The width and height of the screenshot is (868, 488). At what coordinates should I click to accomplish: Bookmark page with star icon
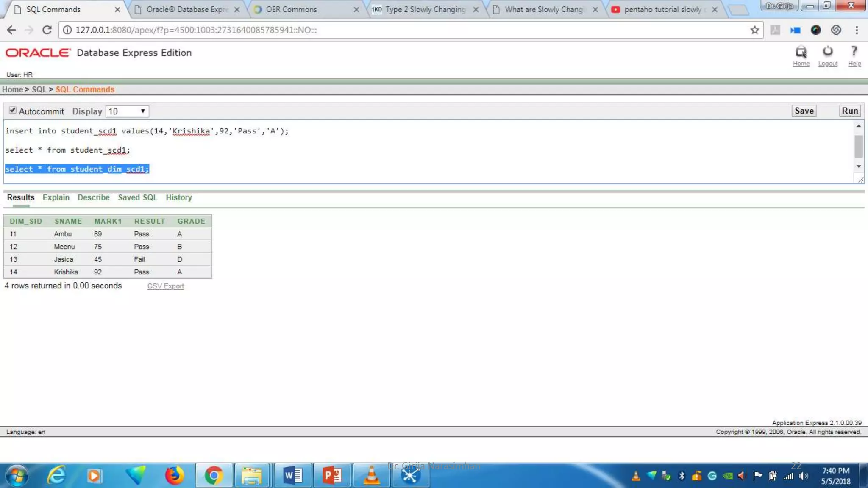754,30
